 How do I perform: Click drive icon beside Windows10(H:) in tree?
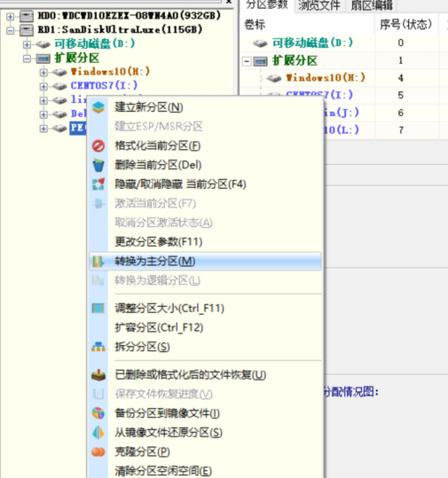pos(59,72)
